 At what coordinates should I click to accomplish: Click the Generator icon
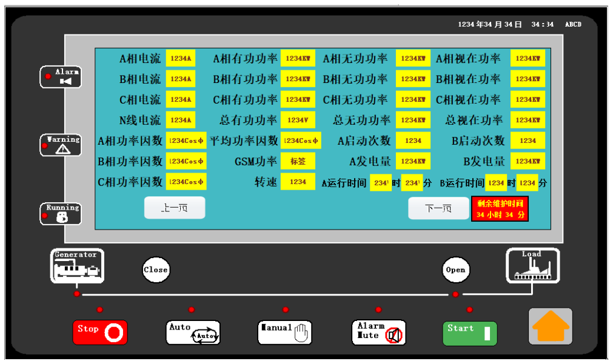click(x=77, y=266)
